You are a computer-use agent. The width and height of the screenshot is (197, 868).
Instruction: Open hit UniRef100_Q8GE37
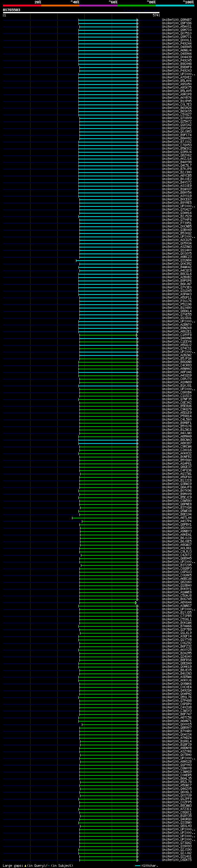pyautogui.click(x=177, y=467)
